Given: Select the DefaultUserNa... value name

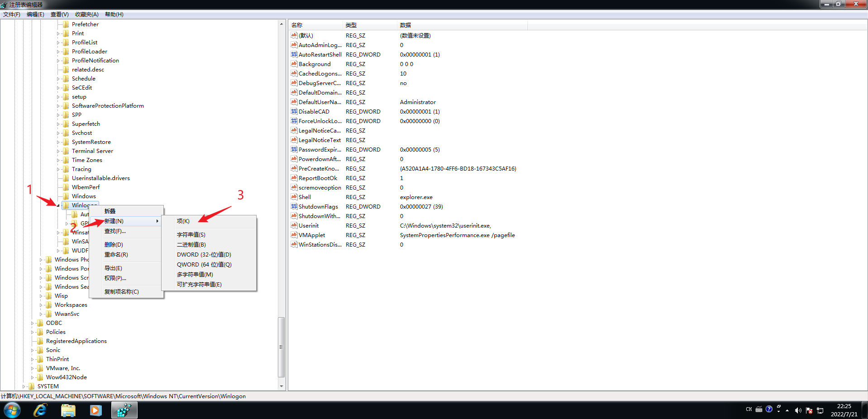Looking at the screenshot, I should coord(320,102).
